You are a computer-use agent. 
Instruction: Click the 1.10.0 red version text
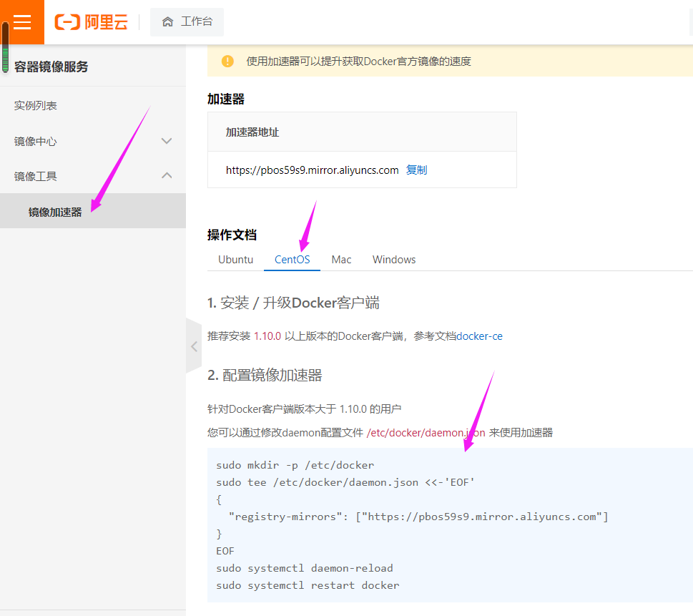point(267,336)
